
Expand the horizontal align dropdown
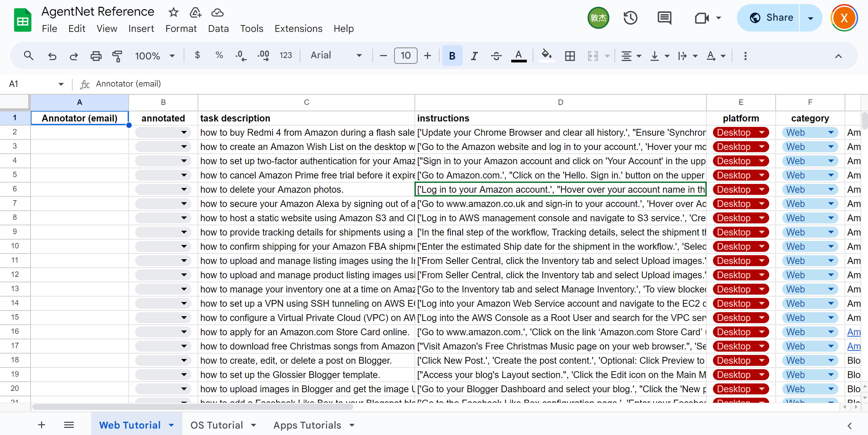(x=639, y=56)
